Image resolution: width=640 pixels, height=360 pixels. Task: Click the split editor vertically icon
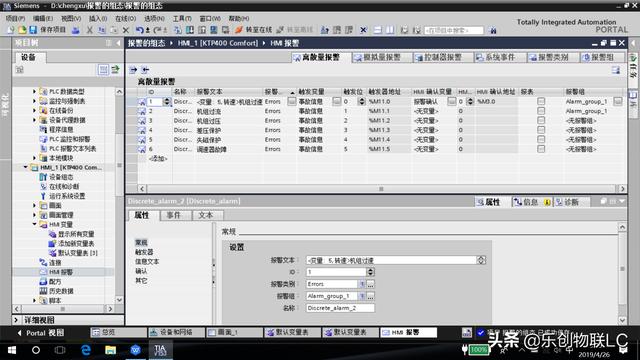click(391, 30)
